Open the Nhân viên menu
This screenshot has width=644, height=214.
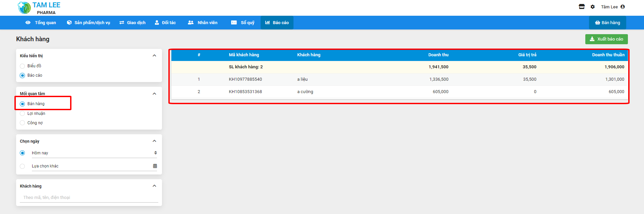[203, 22]
